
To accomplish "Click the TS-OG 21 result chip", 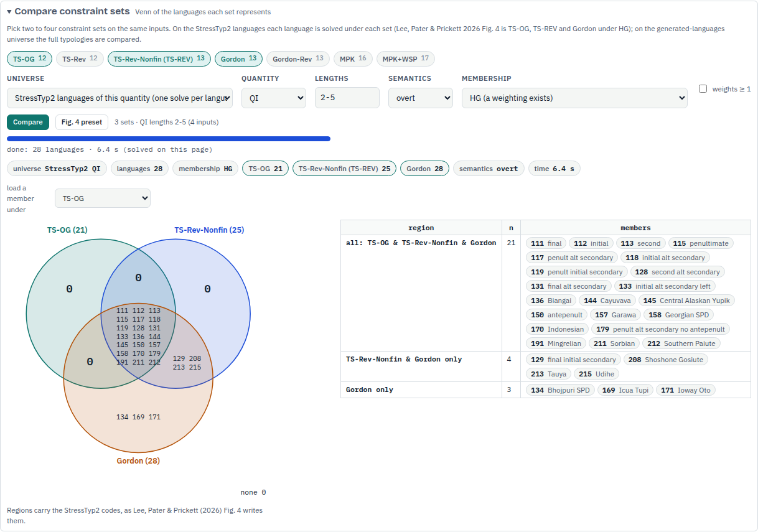I will [x=265, y=169].
